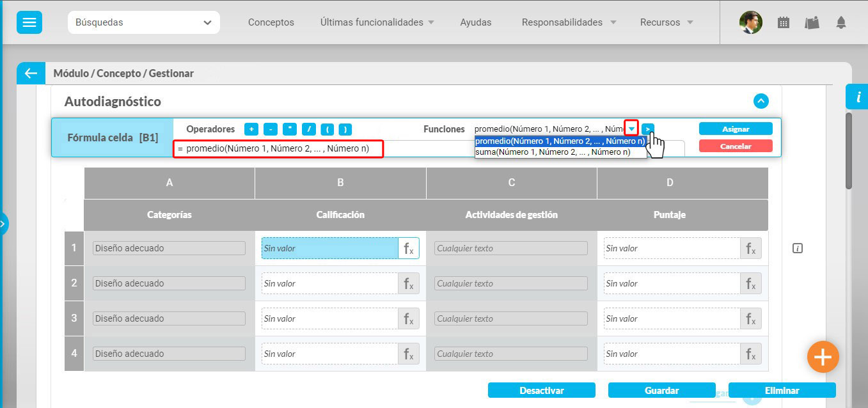Insert the division operator
Image resolution: width=868 pixels, height=408 pixels.
[x=308, y=129]
